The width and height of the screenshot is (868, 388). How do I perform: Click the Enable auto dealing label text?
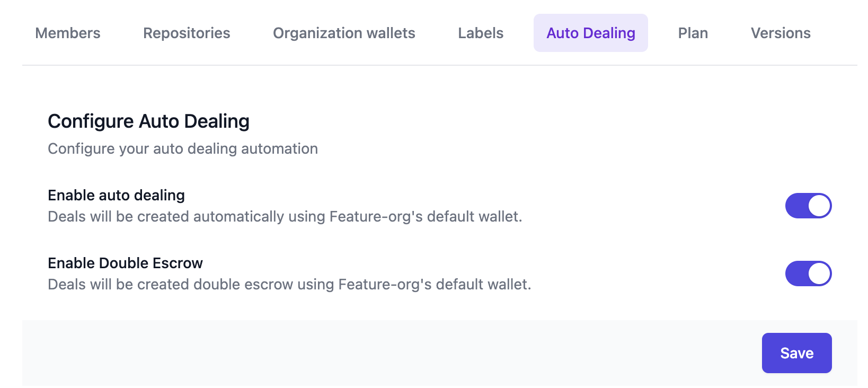click(116, 195)
